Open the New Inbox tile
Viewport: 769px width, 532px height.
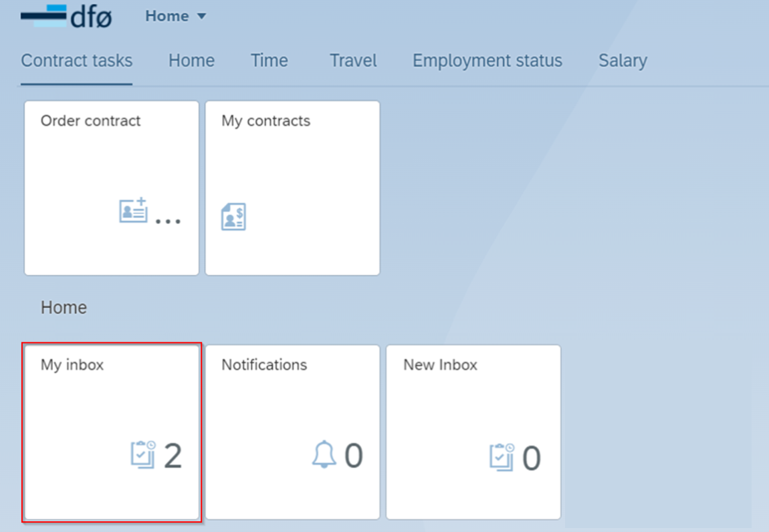473,432
